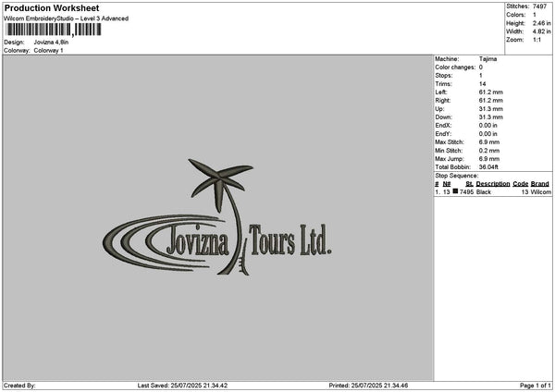Click the 'Last Saved' timestamp in footer
Image resolution: width=555 pixels, height=392 pixels.
pyautogui.click(x=182, y=386)
